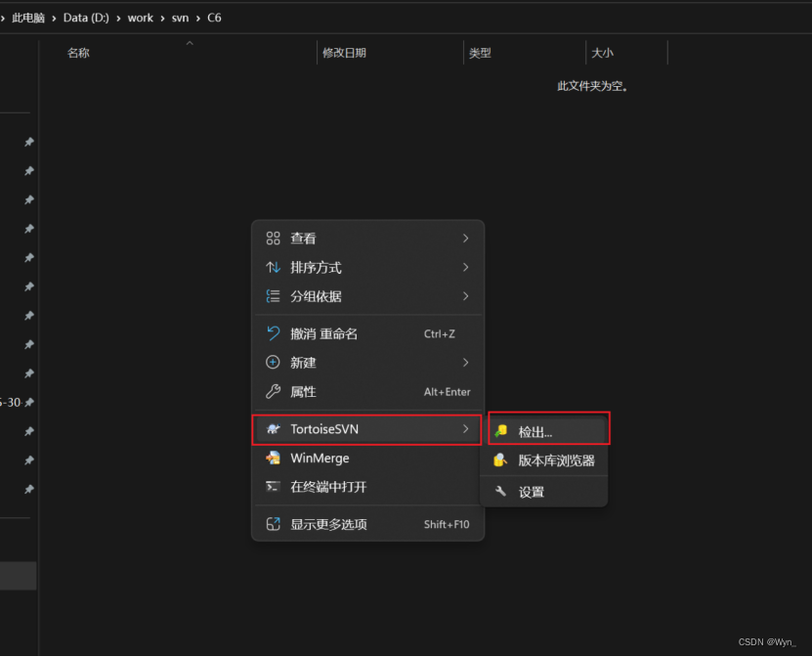Open the 新建 submenu
This screenshot has width=812, height=657.
(303, 363)
